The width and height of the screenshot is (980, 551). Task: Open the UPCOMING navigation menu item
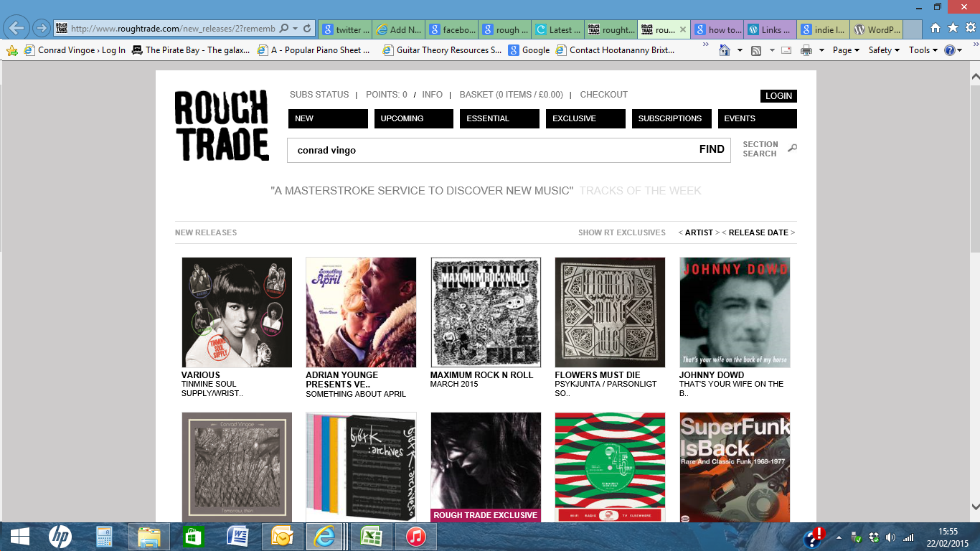[414, 118]
